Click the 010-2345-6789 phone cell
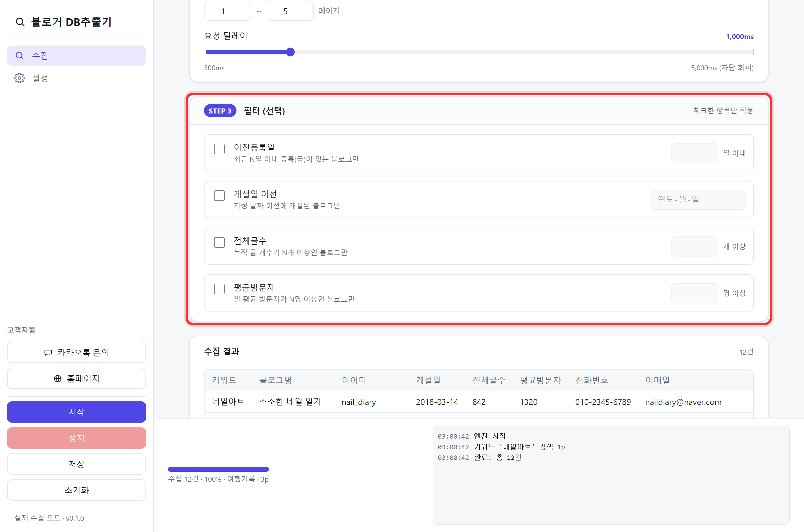 [x=603, y=402]
